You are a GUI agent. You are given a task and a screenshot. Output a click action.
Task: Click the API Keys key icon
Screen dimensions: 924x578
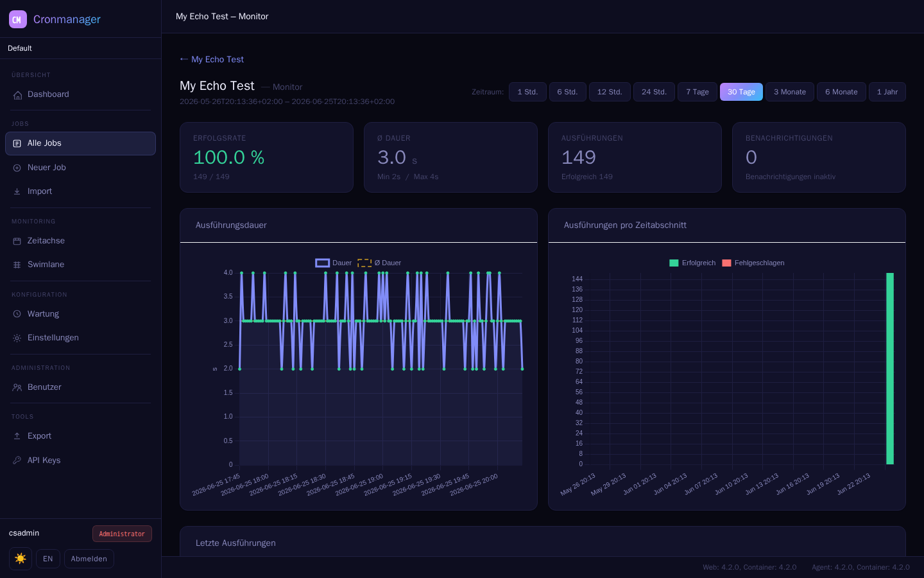pos(17,461)
